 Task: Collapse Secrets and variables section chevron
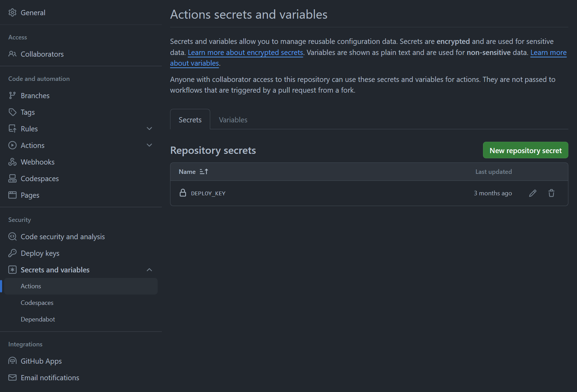coord(149,270)
